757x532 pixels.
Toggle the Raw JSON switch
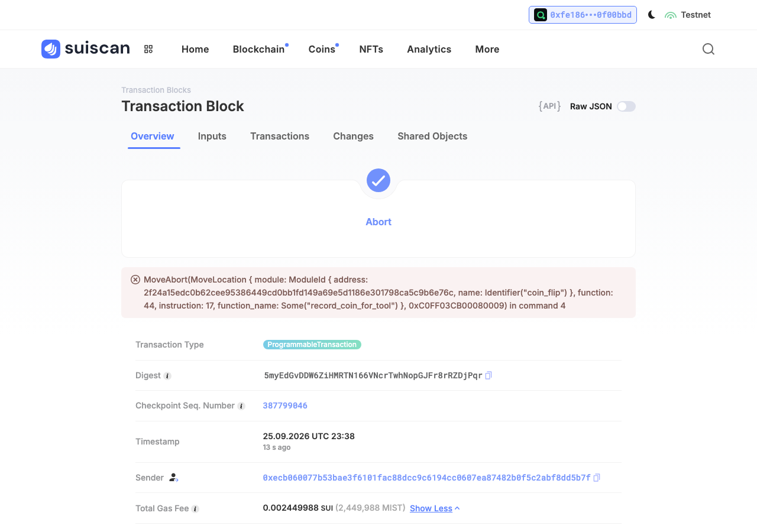click(x=626, y=106)
